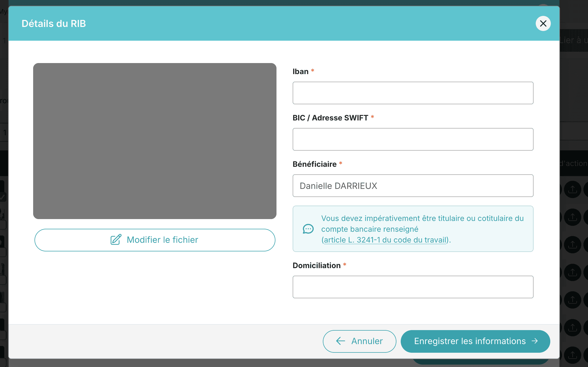Click the speech bubble info icon
588x367 pixels.
(x=308, y=229)
